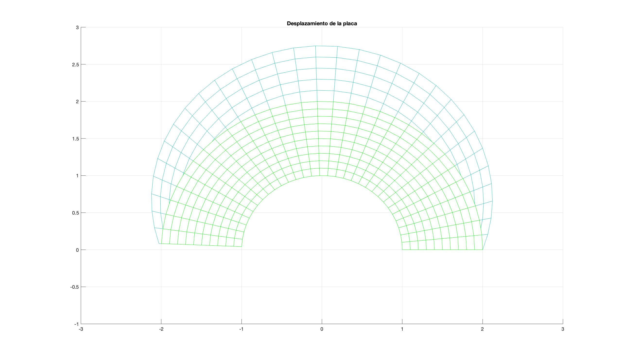Click the y-axis tick label -0.5
The width and height of the screenshot is (622, 364).
click(75, 287)
